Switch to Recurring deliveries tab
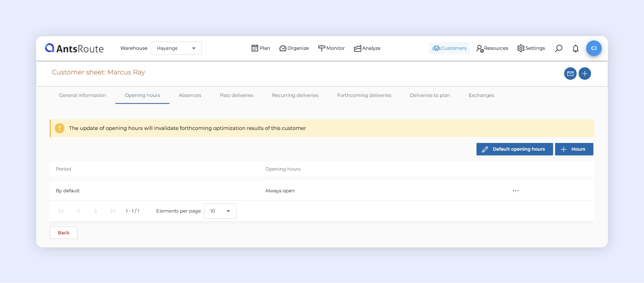This screenshot has width=644, height=283. pyautogui.click(x=295, y=95)
